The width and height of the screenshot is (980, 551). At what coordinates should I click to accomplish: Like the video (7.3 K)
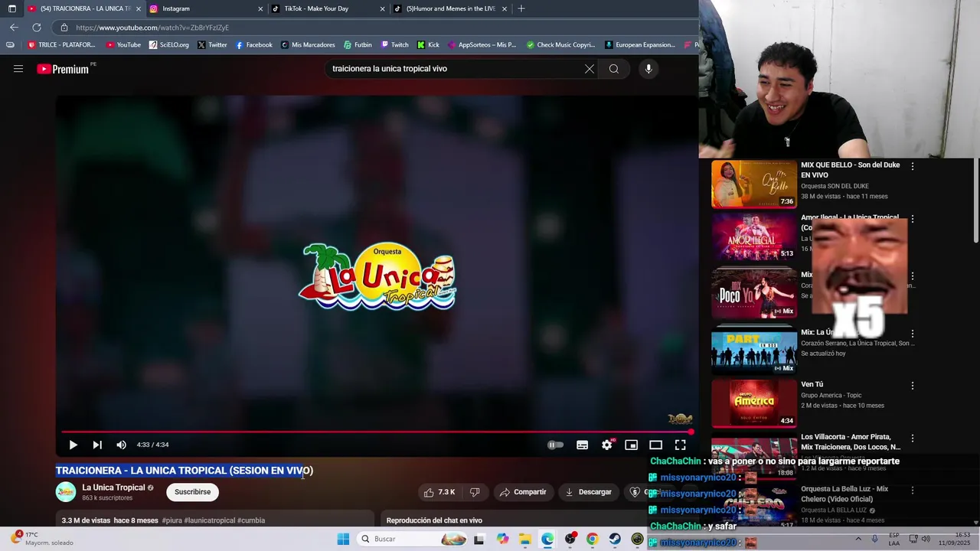click(x=440, y=492)
